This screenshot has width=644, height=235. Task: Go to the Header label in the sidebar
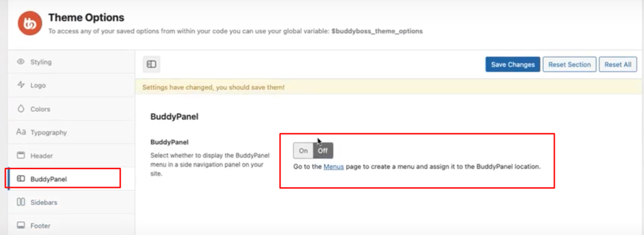click(42, 156)
